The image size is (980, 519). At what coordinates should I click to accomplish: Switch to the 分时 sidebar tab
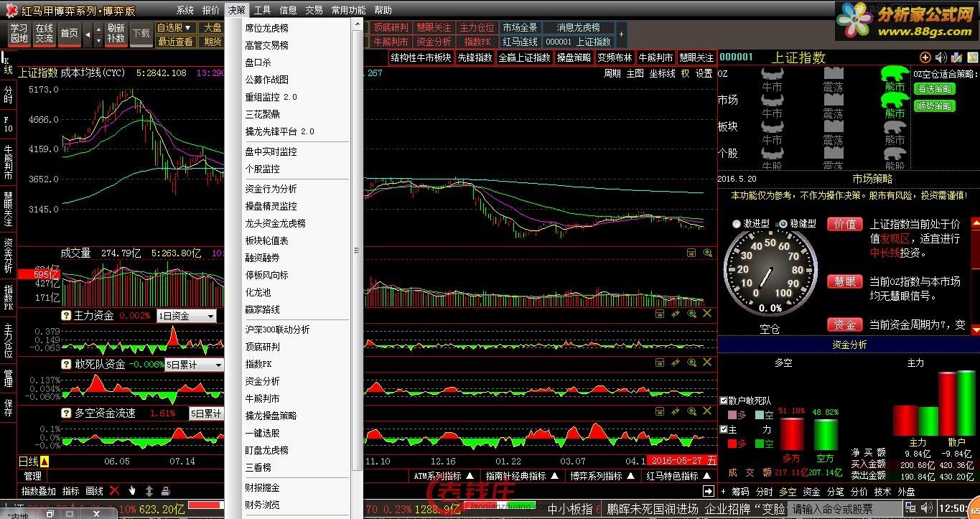8,95
